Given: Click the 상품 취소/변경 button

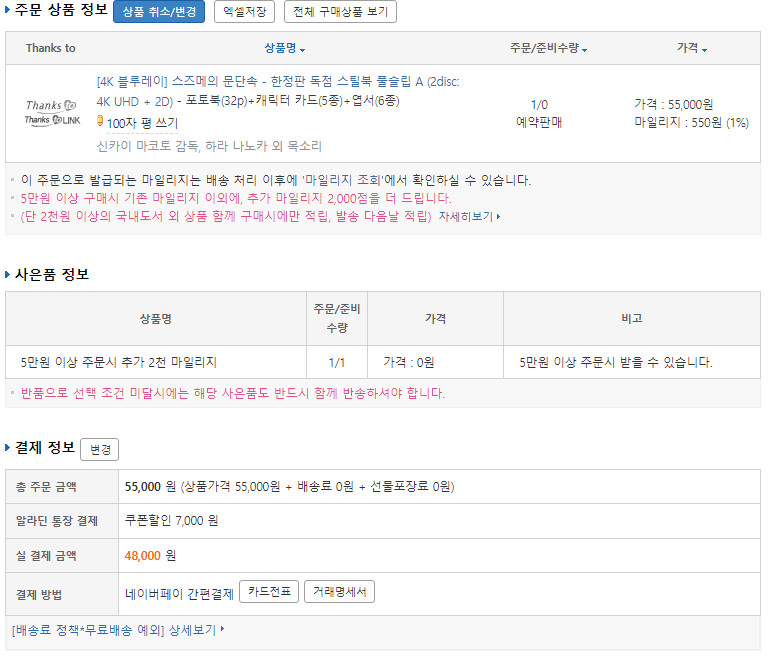Looking at the screenshot, I should click(159, 12).
